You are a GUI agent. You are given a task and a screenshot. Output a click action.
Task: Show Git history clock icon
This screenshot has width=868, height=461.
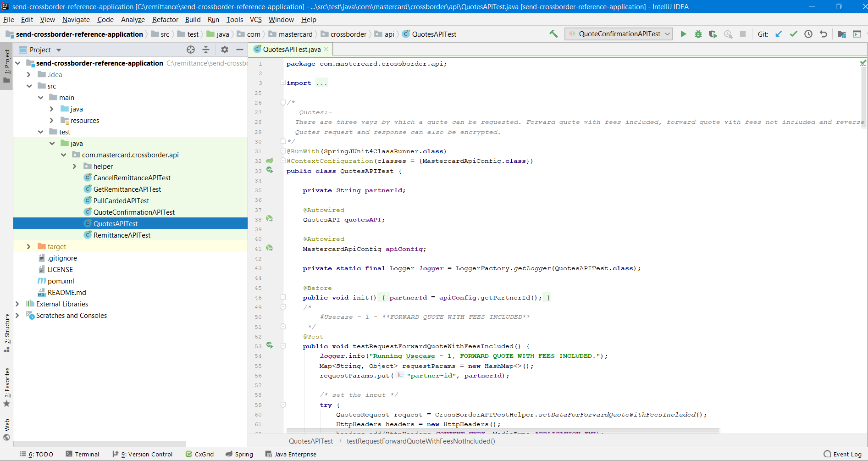click(808, 34)
